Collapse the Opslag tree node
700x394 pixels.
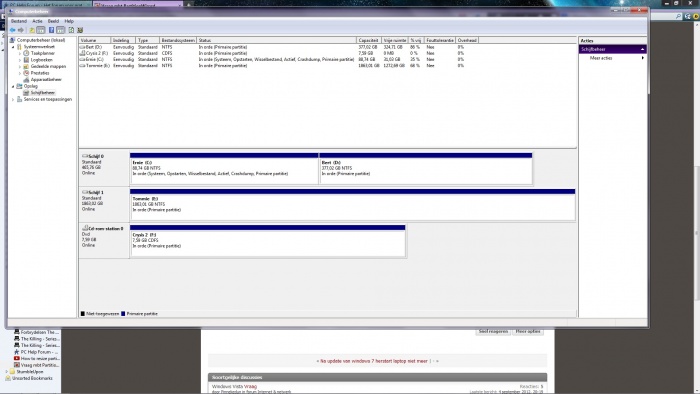coord(13,86)
